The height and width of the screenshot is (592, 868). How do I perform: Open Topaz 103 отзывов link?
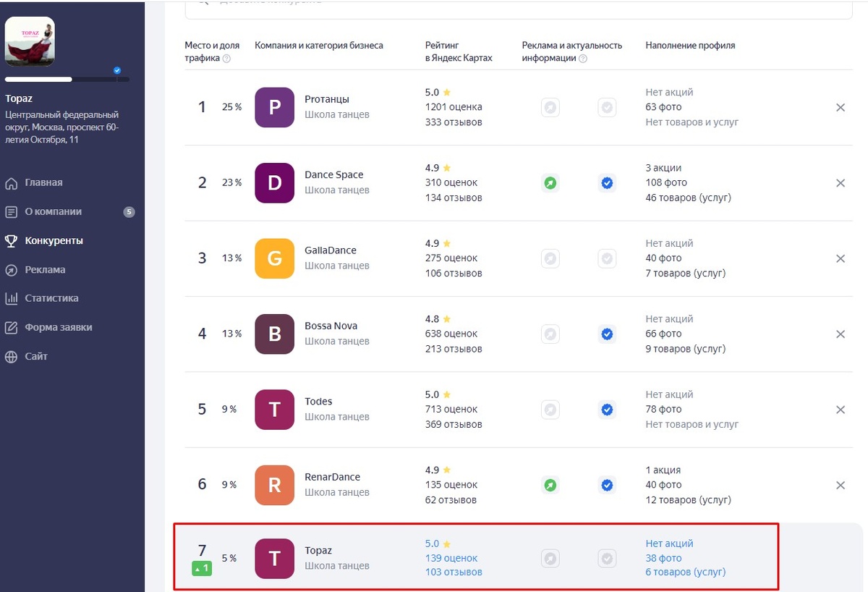point(454,572)
